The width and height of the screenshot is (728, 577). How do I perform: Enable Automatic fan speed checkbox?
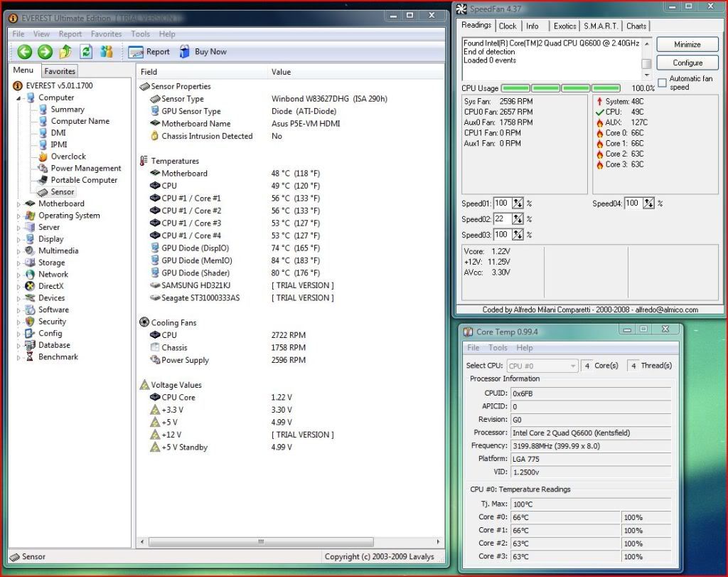662,83
